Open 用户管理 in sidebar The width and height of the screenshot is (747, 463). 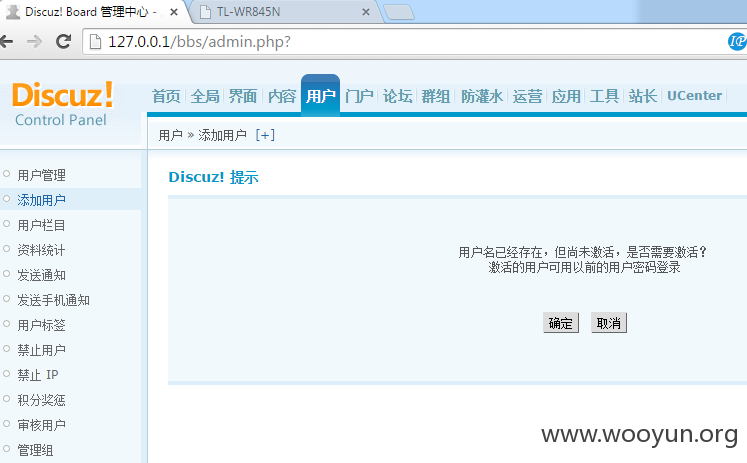click(41, 175)
